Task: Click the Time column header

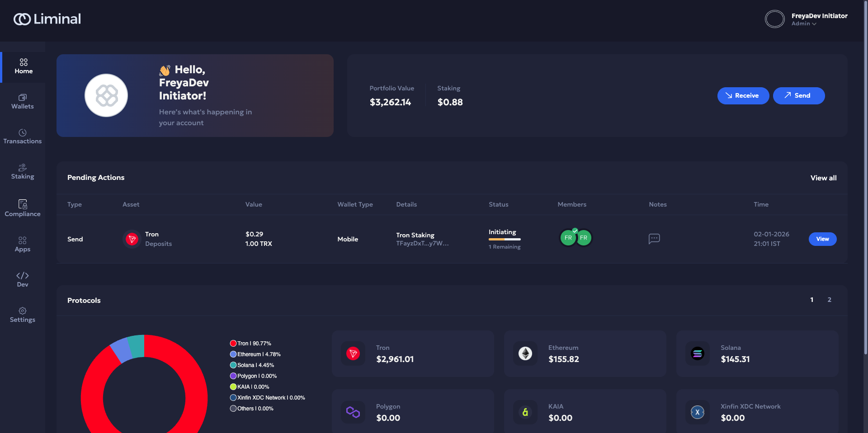Action: [x=761, y=205]
